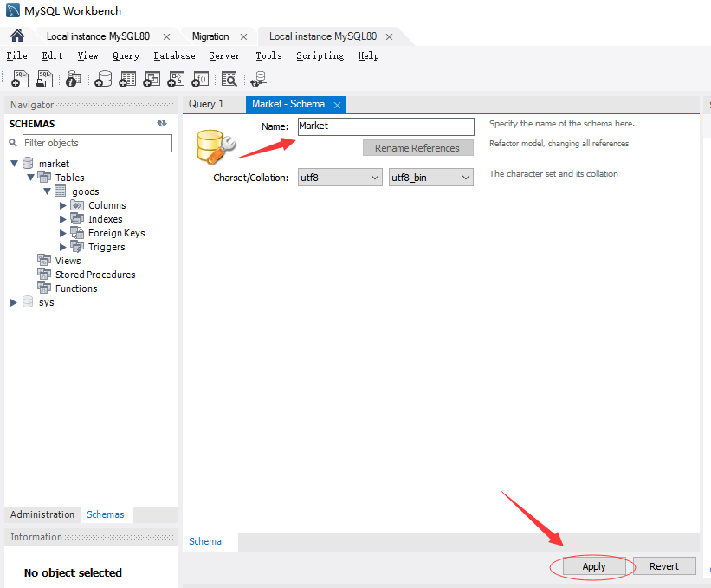Viewport: 711px width, 588px height.
Task: Search table data toolbar icon
Action: pos(229,79)
